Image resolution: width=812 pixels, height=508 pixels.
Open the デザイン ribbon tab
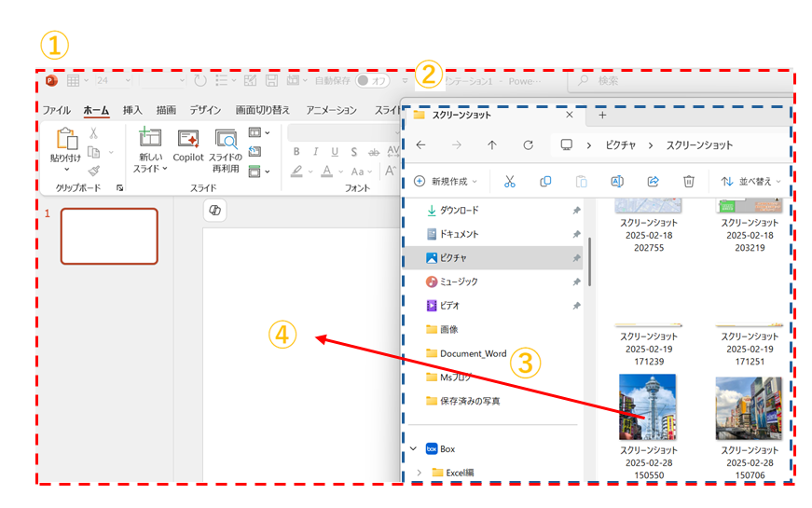coord(205,110)
